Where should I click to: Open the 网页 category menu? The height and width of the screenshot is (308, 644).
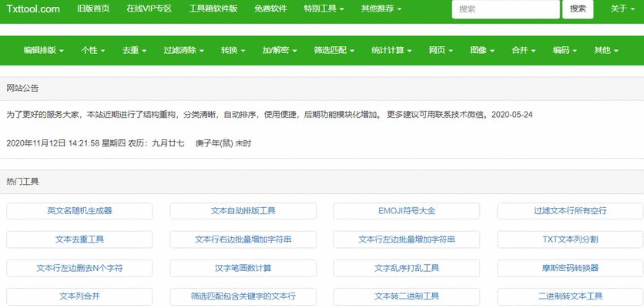tap(441, 51)
